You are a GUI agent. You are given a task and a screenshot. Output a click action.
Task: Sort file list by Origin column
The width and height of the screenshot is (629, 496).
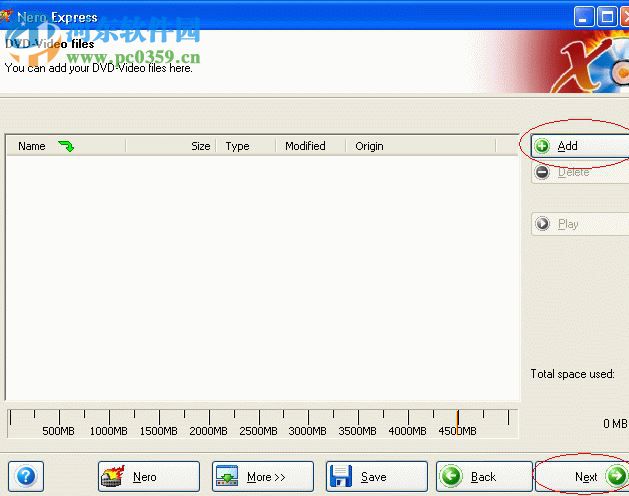click(420, 146)
